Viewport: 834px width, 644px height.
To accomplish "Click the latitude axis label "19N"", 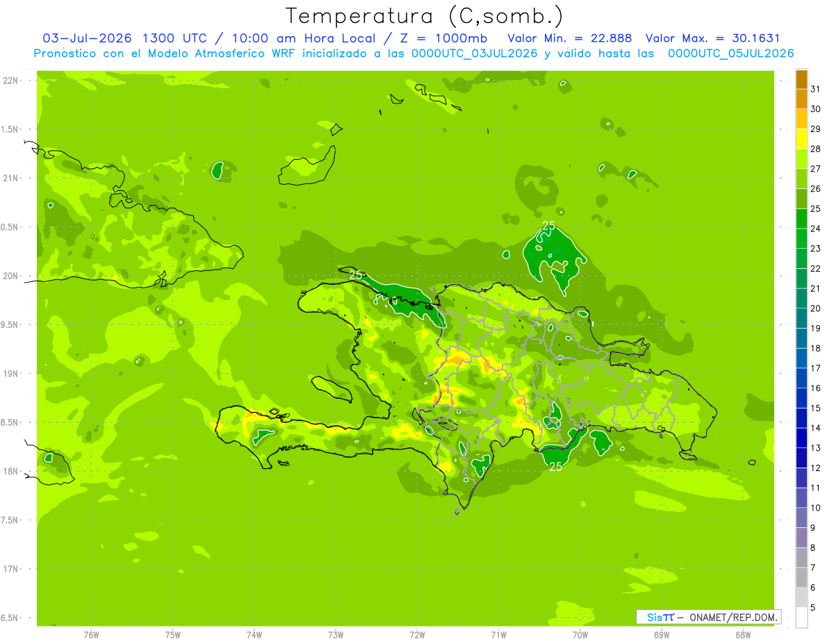I will click(12, 373).
